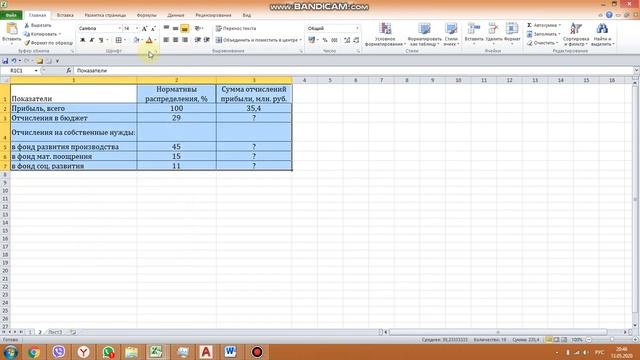Click the increase indent icon

[x=207, y=40]
